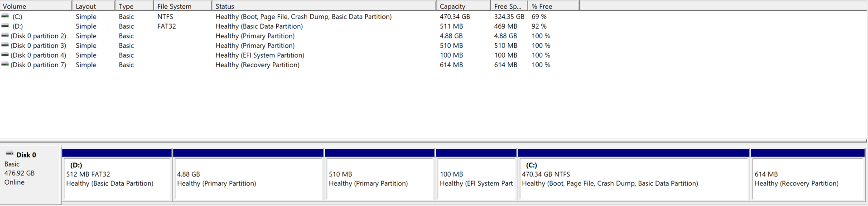Sort the list by the Volume column
868x206 pixels.
coord(36,6)
